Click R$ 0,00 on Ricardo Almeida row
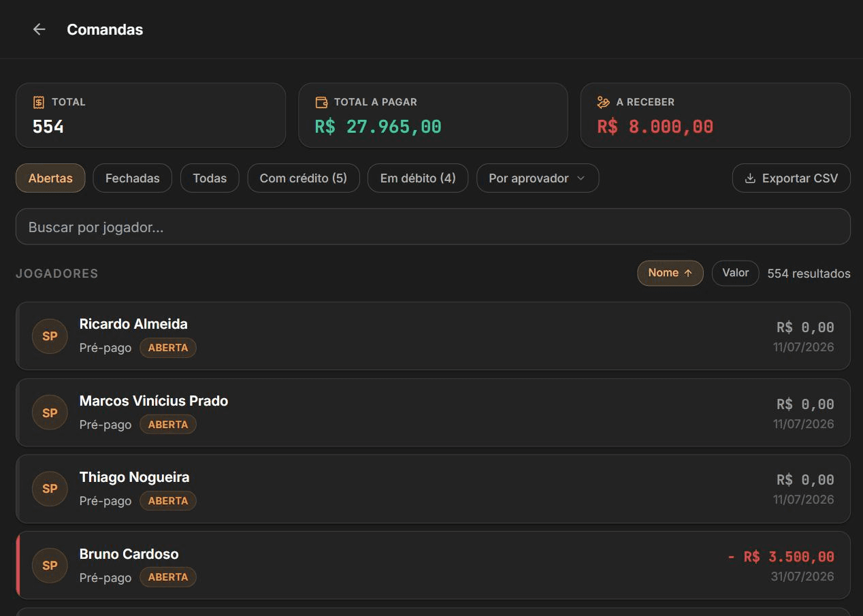 pos(805,327)
